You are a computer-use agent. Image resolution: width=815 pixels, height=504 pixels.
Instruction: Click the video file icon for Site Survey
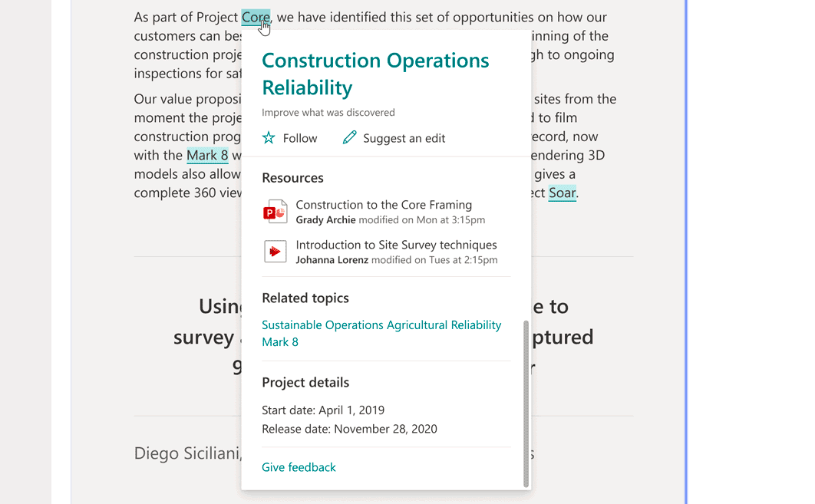click(275, 252)
